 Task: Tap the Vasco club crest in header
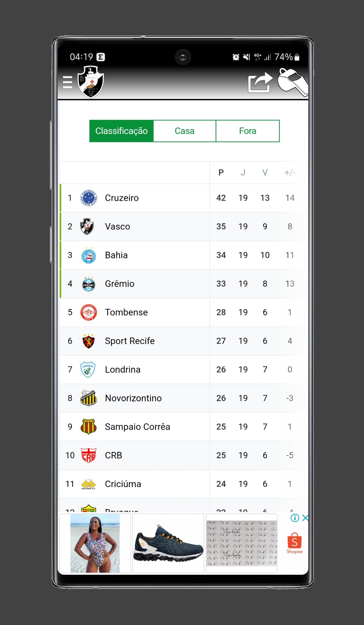click(x=91, y=82)
